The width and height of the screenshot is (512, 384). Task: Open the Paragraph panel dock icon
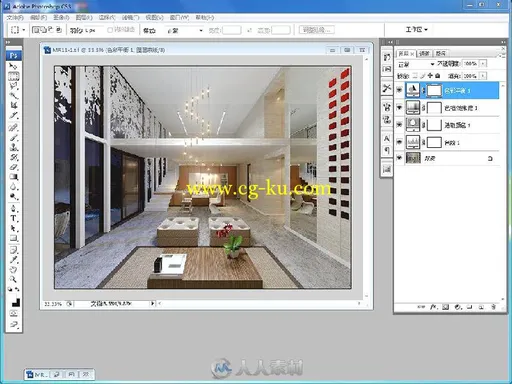(x=387, y=150)
